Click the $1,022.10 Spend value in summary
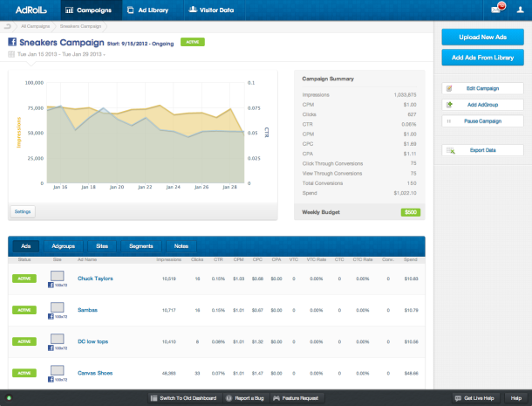The width and height of the screenshot is (532, 406). pyautogui.click(x=406, y=193)
